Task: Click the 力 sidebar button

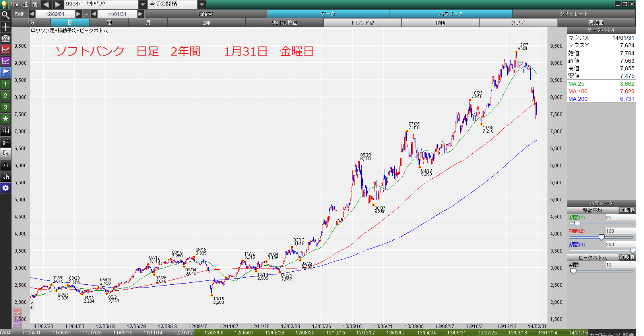Action: pyautogui.click(x=6, y=165)
